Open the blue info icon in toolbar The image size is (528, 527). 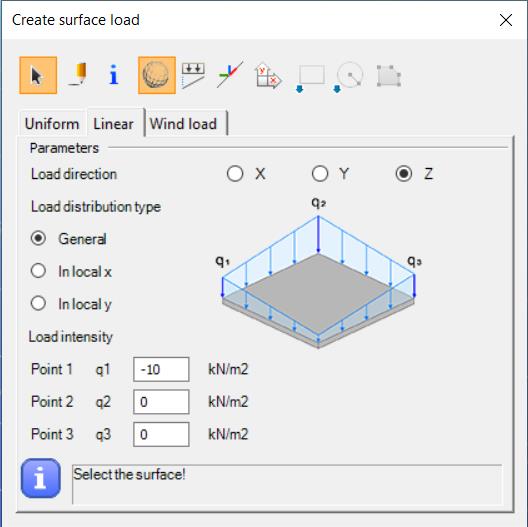point(114,74)
